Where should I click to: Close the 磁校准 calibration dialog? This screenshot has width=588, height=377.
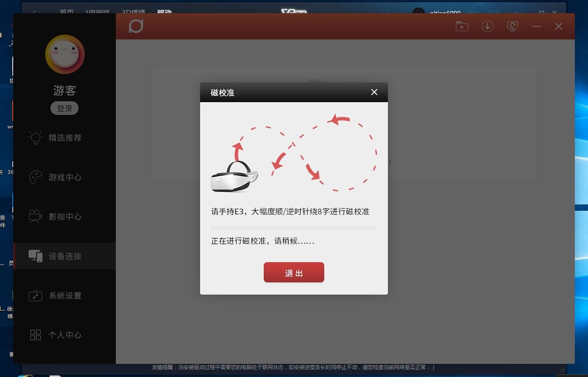pyautogui.click(x=374, y=92)
